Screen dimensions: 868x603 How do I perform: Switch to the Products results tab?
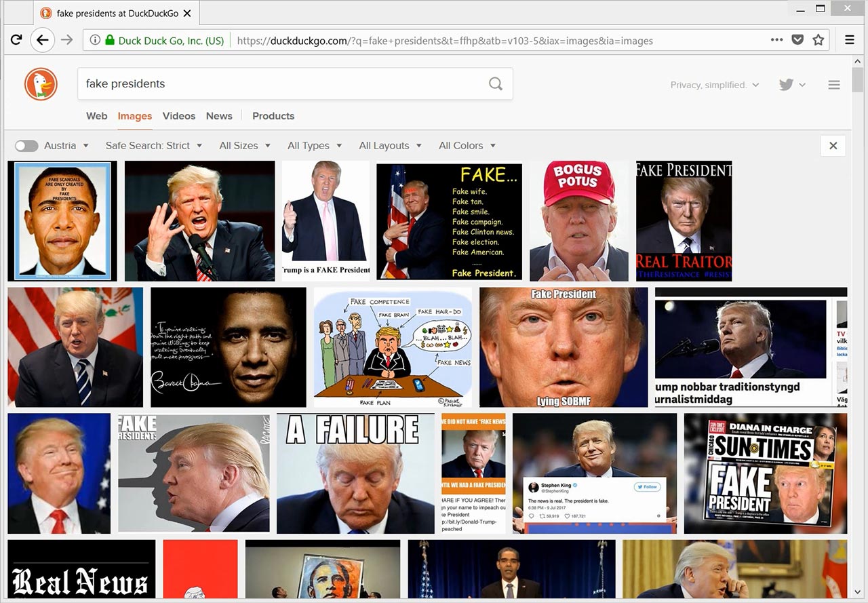(273, 116)
